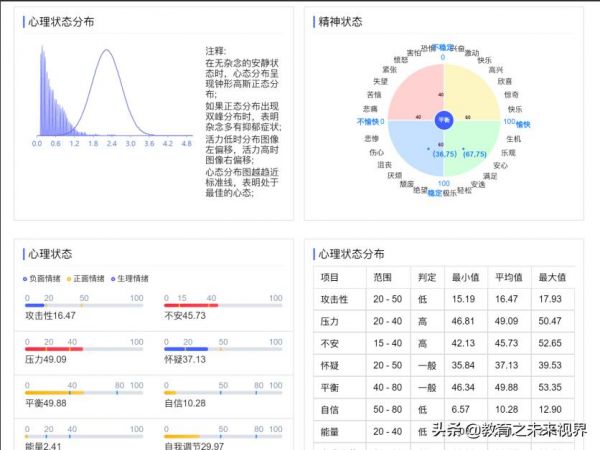Click the 乐观 emotion label on radar chart

coord(508,153)
